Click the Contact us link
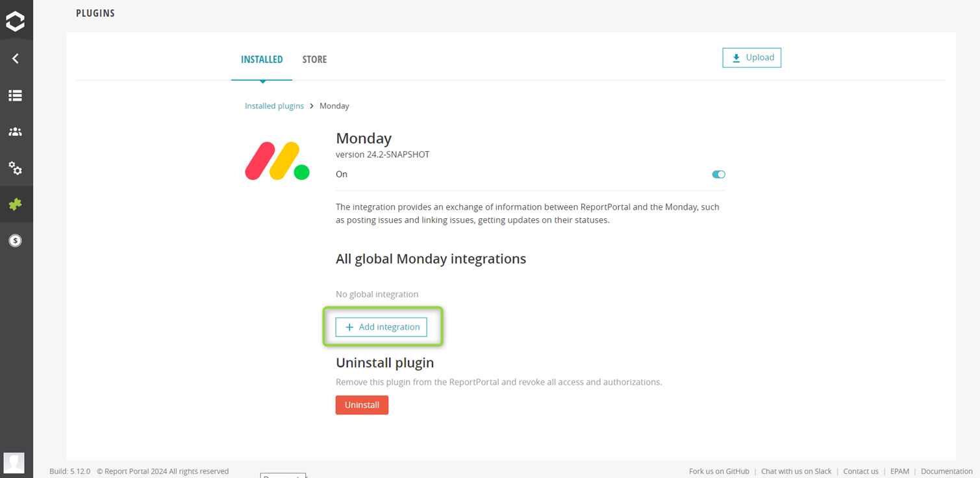 tap(861, 471)
